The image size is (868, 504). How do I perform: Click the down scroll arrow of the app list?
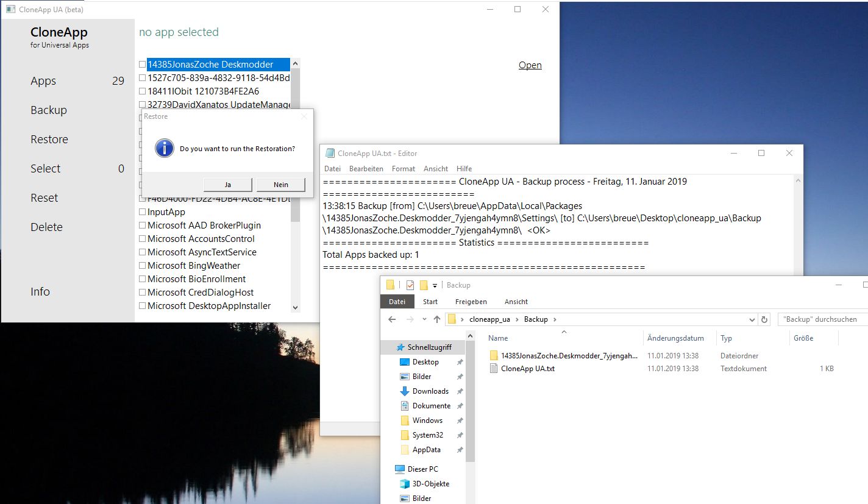click(296, 308)
